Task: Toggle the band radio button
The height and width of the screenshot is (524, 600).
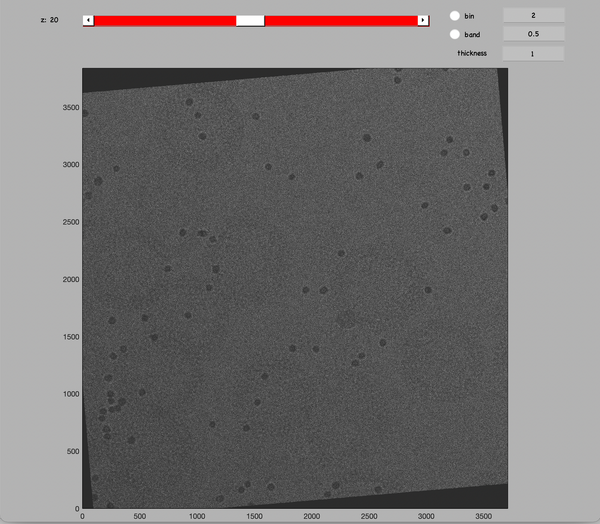Action: pos(455,34)
